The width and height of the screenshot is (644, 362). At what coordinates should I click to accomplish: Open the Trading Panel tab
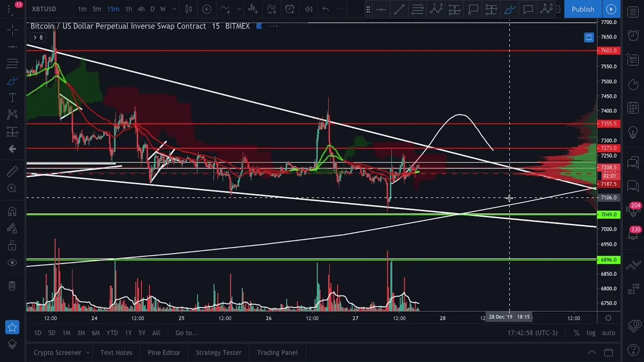click(x=277, y=352)
